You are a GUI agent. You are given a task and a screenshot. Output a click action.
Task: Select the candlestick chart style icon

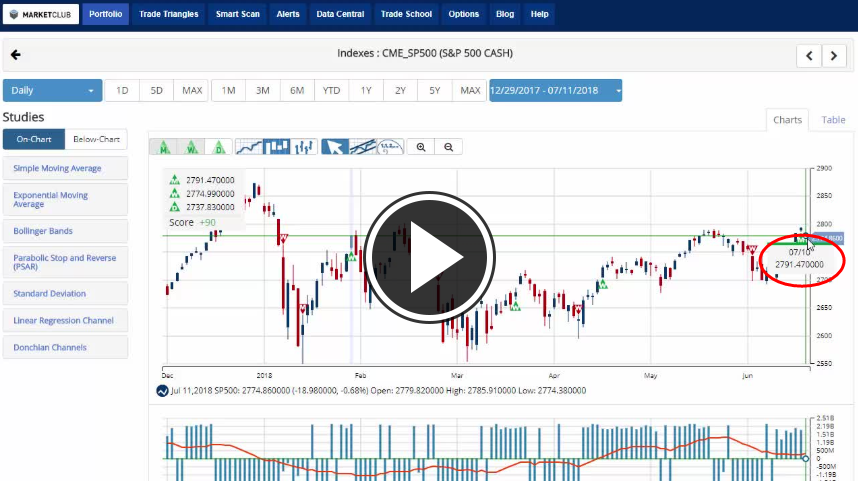pos(277,147)
